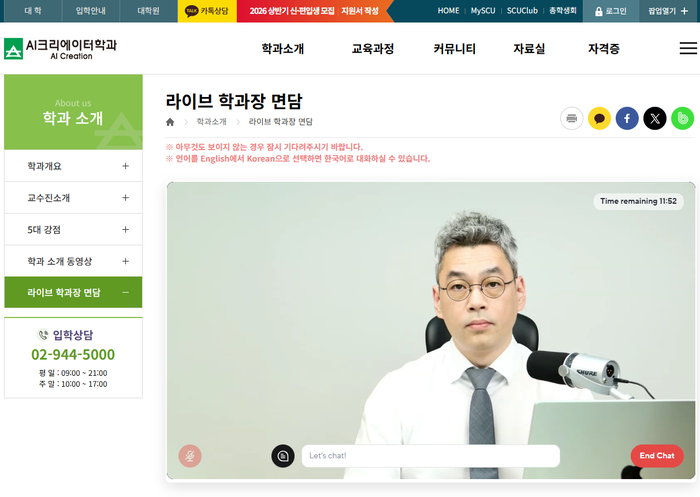Viewport: 700px width, 497px height.
Task: Share page on X (Twitter)
Action: (655, 118)
